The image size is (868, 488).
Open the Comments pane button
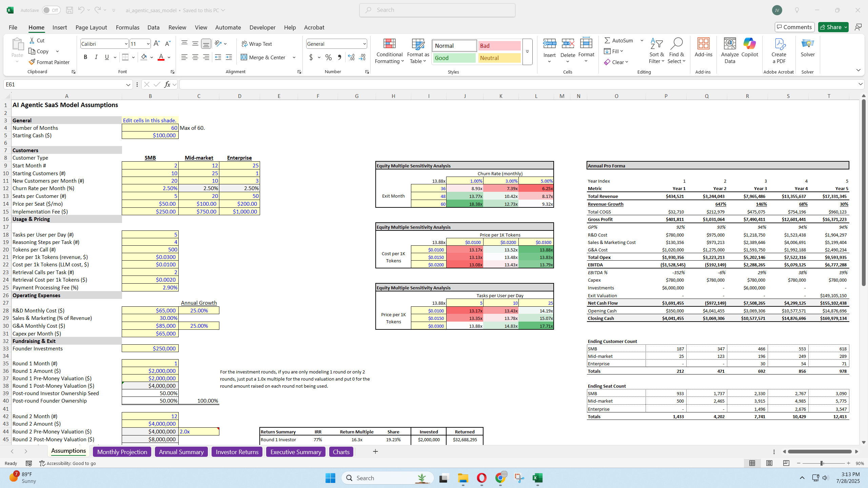tap(794, 27)
